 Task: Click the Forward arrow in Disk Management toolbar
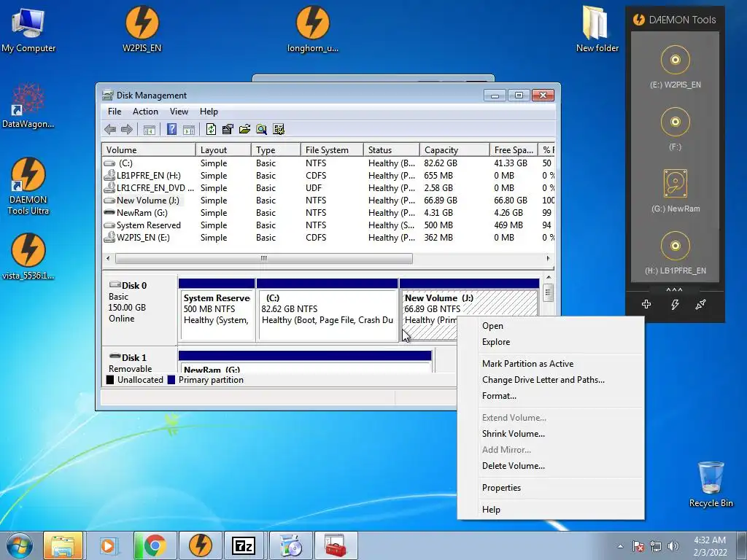pos(127,129)
